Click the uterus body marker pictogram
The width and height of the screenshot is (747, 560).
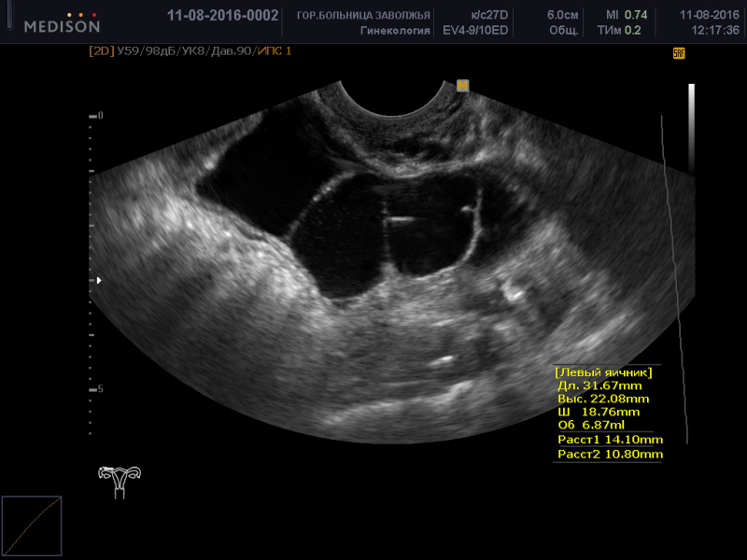click(120, 482)
